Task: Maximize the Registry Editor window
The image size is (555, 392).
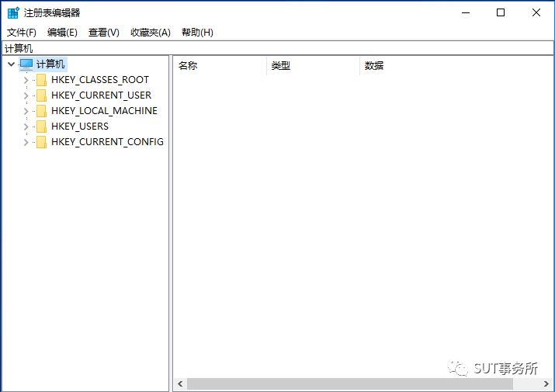Action: (501, 12)
